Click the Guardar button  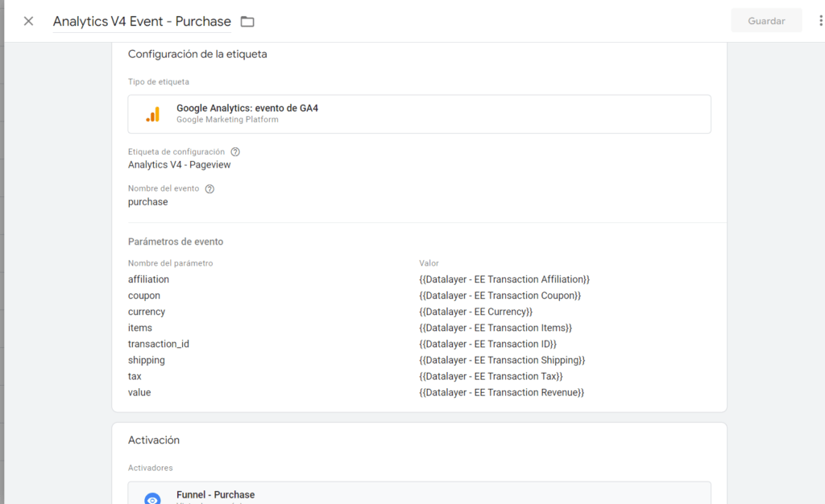766,21
